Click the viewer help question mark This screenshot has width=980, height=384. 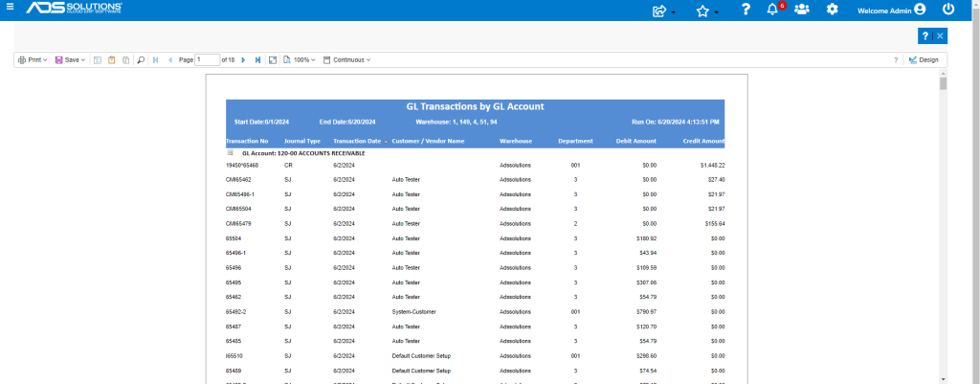click(896, 60)
